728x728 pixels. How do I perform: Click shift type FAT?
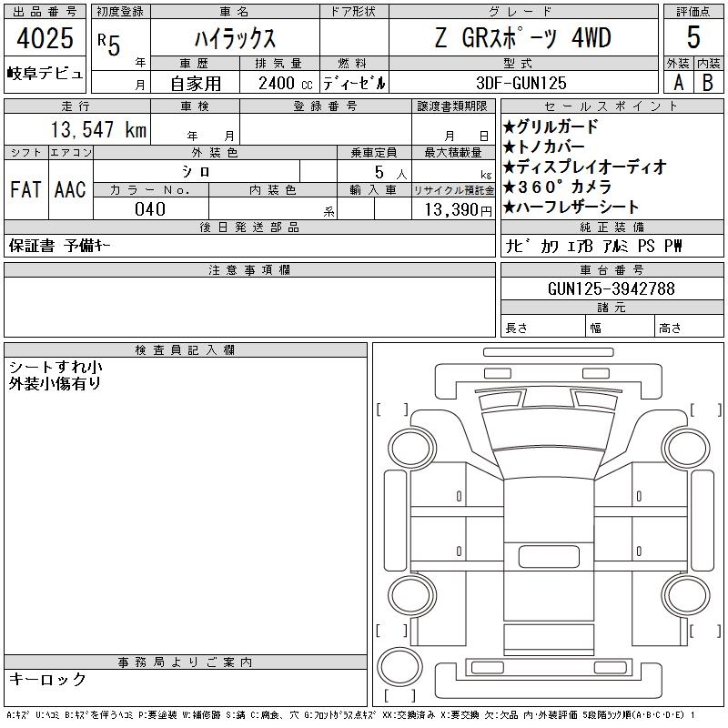(26, 189)
